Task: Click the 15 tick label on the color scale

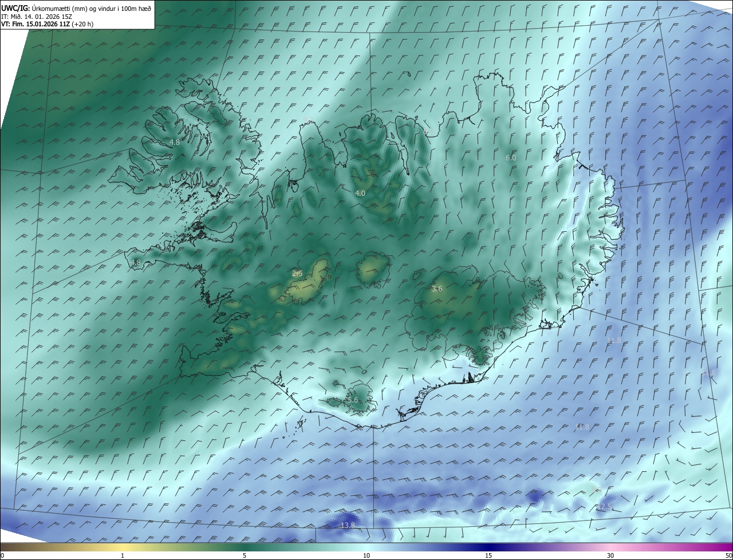Action: (x=488, y=555)
